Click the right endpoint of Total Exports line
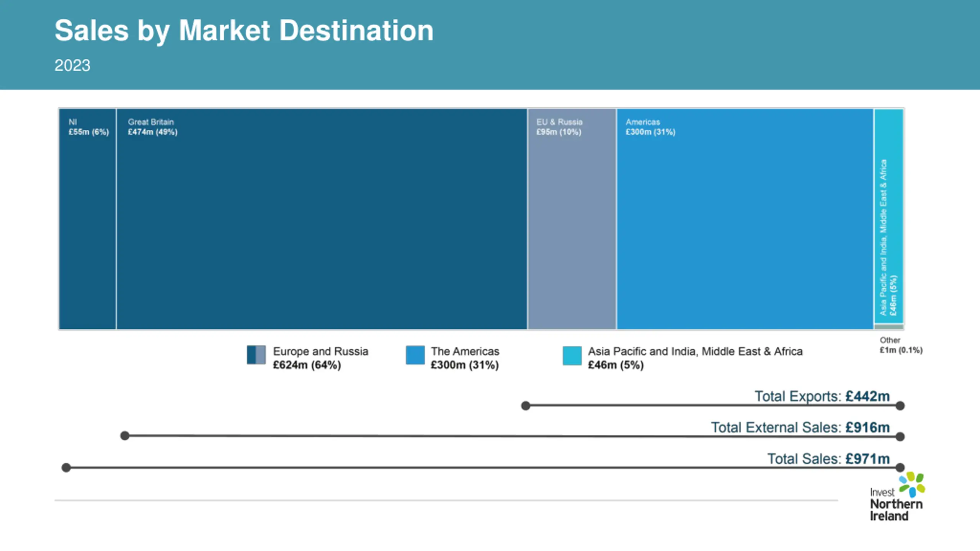This screenshot has width=980, height=551. click(900, 406)
